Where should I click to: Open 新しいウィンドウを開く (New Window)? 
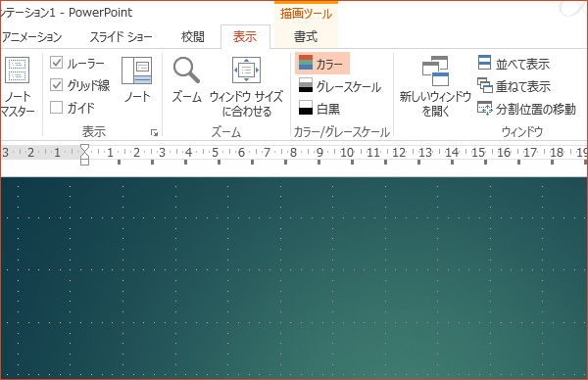[x=435, y=86]
